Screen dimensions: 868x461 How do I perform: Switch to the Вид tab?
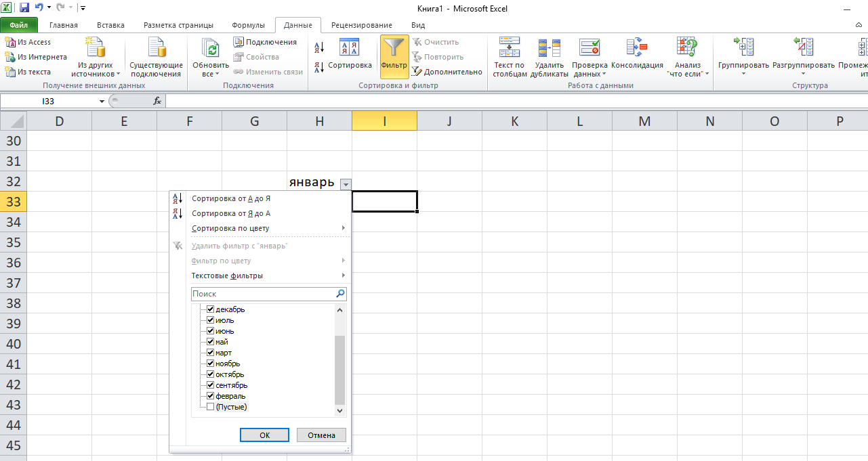tap(418, 25)
